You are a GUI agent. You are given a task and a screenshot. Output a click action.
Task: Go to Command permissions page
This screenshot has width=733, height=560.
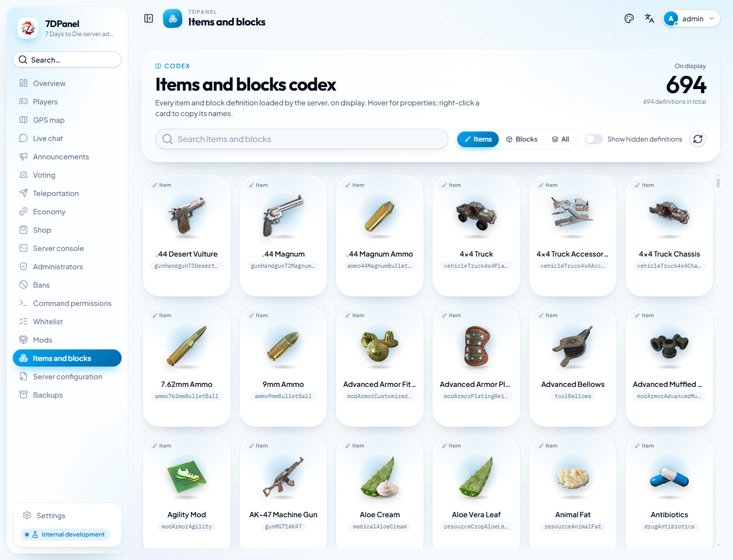(x=67, y=303)
